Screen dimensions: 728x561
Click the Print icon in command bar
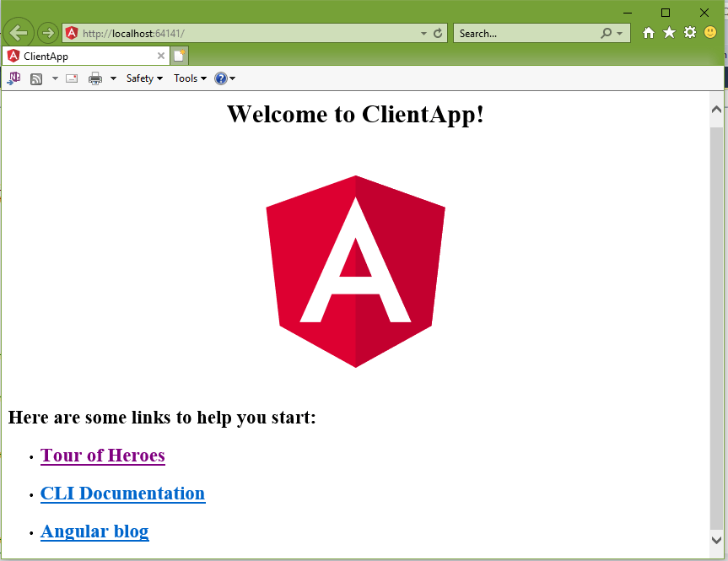coord(95,78)
